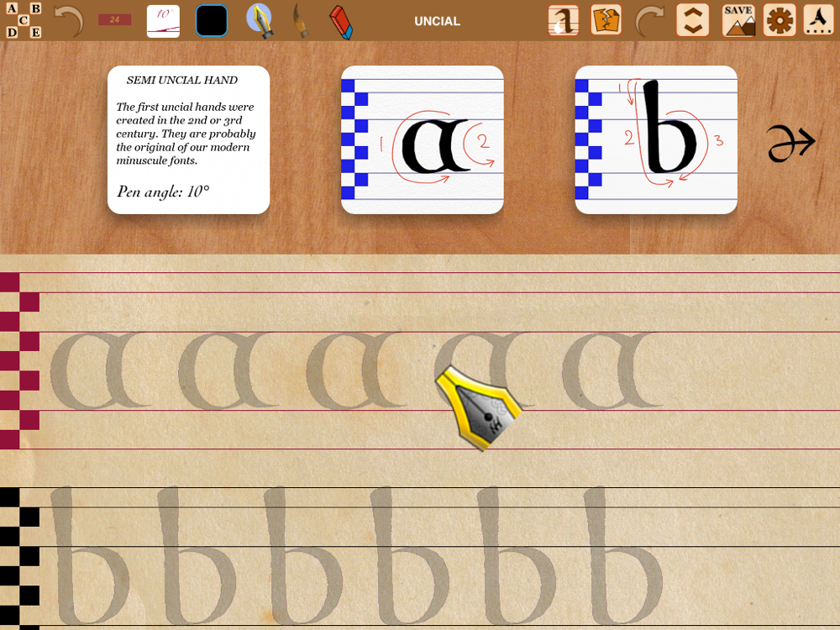Tap the first faded letter b template
The height and width of the screenshot is (630, 840).
coord(90,555)
